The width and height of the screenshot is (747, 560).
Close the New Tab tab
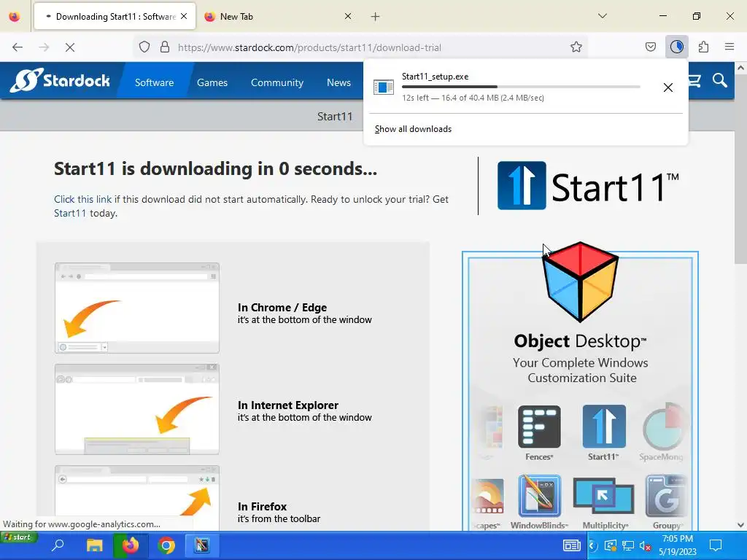click(x=348, y=16)
